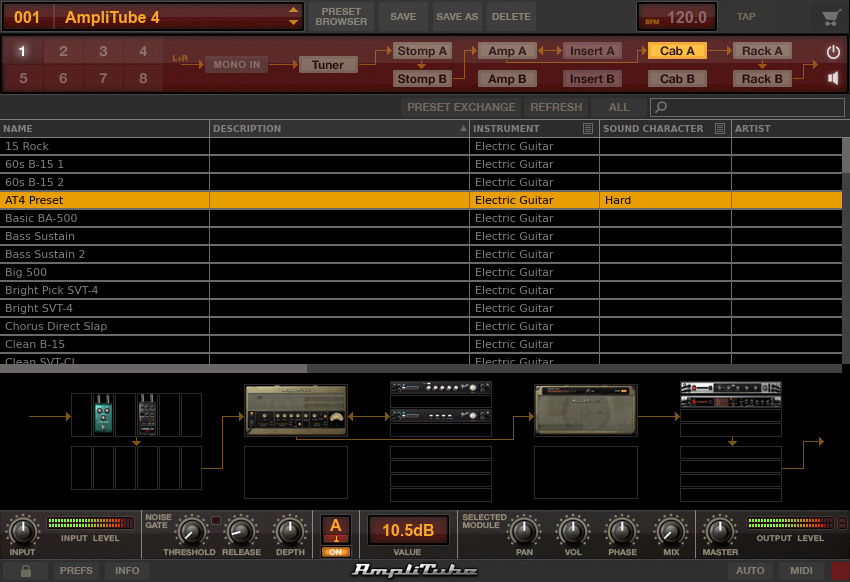Image resolution: width=850 pixels, height=582 pixels.
Task: Delete the current preset
Action: pos(511,17)
